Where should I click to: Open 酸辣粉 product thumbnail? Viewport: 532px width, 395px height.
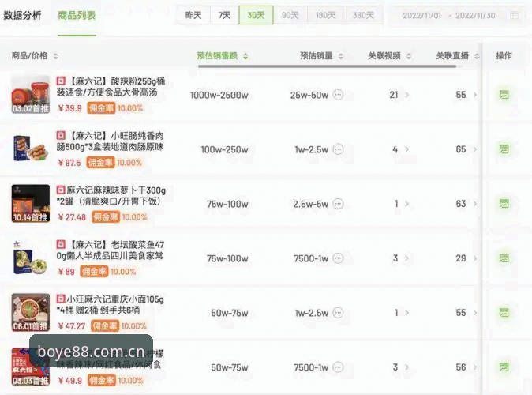tap(31, 95)
